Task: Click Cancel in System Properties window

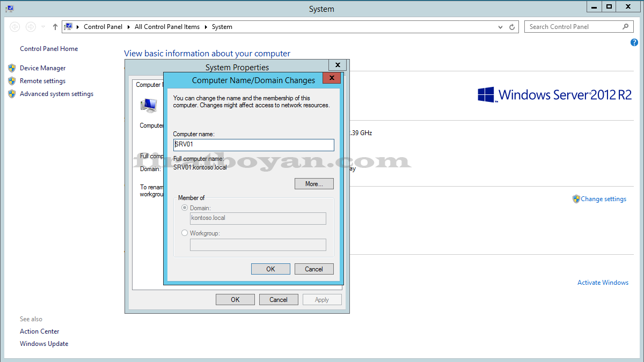Action: pos(279,300)
